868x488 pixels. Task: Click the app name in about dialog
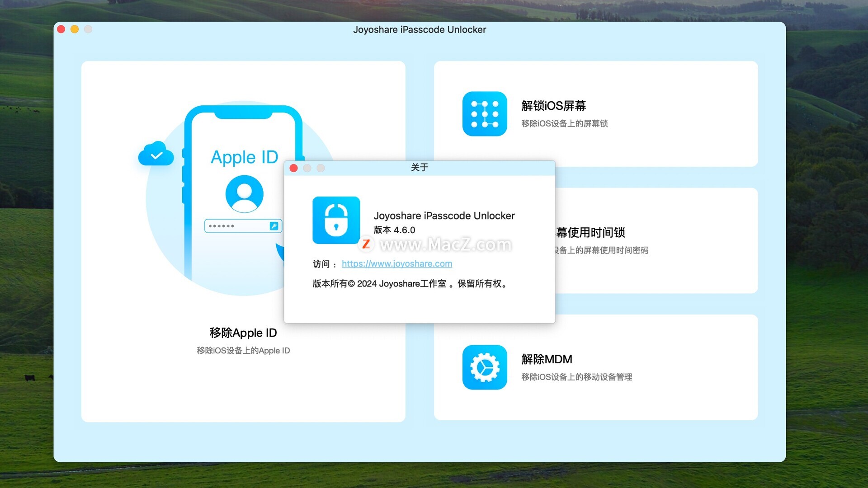444,216
